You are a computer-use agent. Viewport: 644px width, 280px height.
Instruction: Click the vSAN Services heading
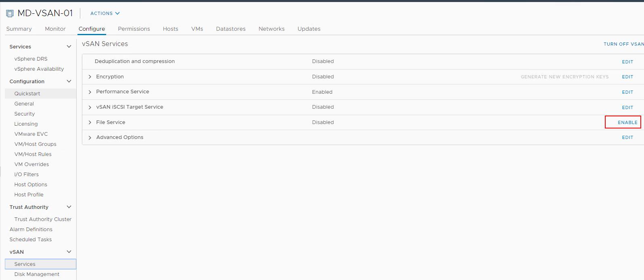coord(105,44)
